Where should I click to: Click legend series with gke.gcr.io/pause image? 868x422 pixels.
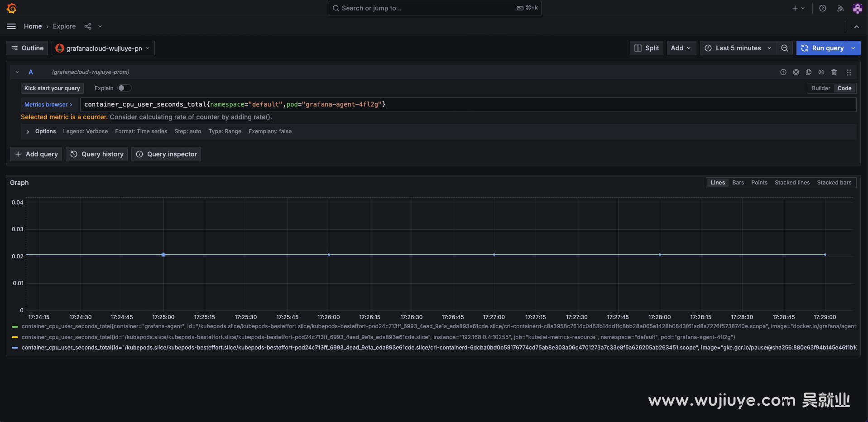point(439,348)
